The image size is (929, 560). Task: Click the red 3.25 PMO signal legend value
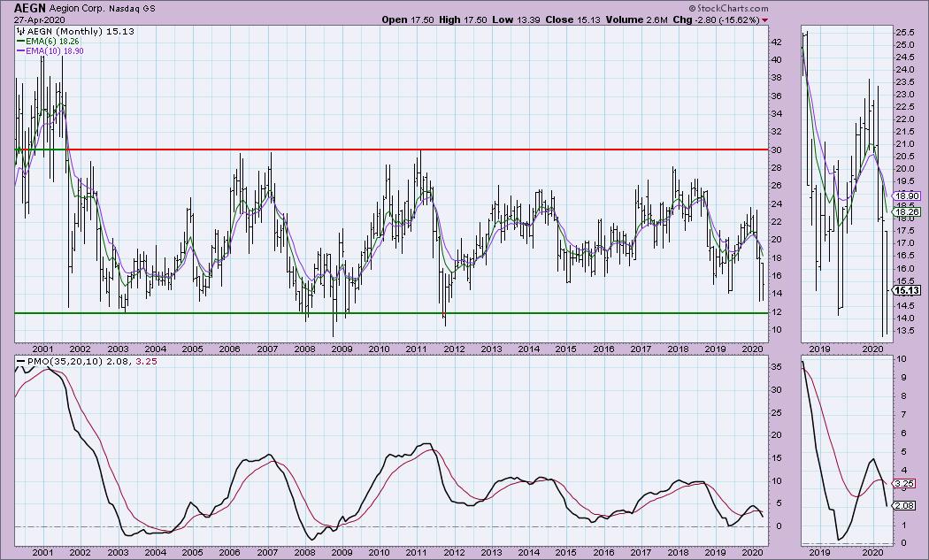146,361
